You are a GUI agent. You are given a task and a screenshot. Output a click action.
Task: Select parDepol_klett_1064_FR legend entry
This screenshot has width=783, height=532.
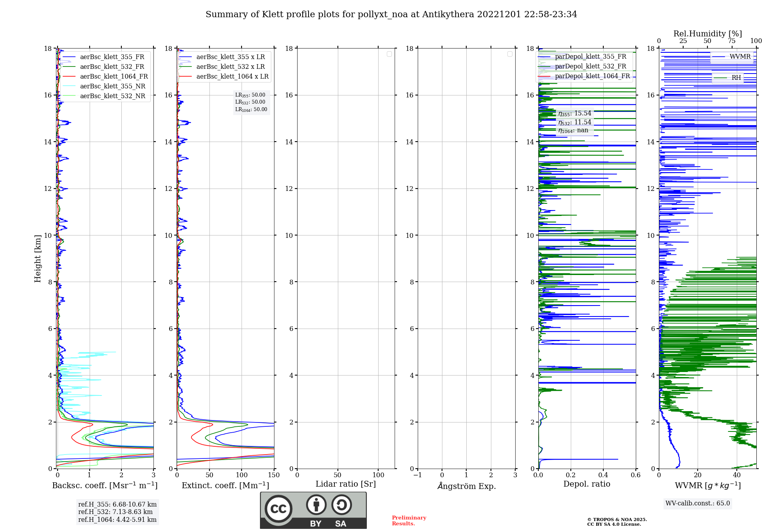tap(584, 76)
